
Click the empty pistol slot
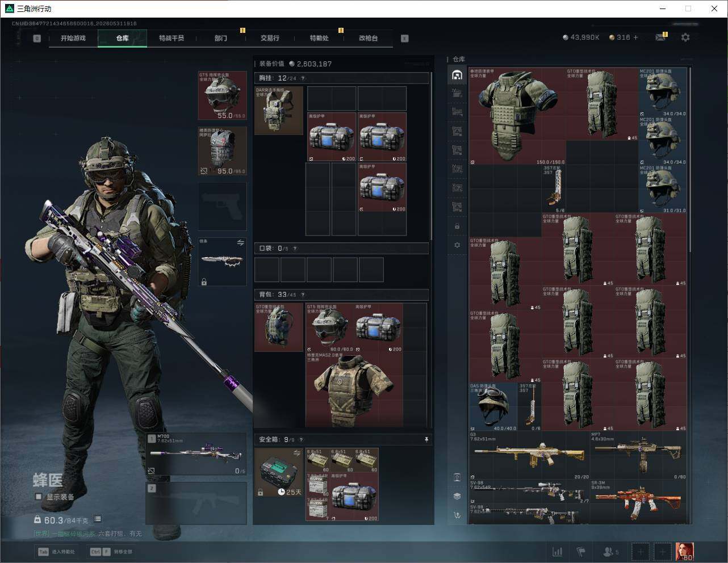[x=222, y=207]
